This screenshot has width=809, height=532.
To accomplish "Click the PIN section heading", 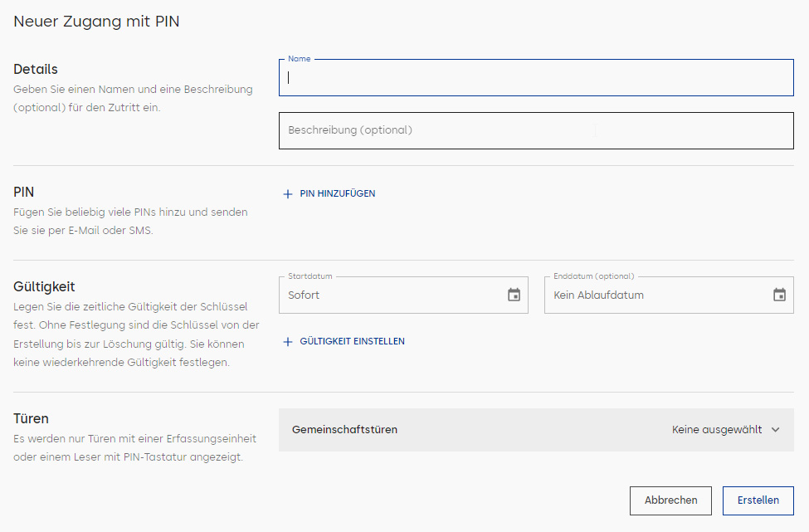I will click(24, 192).
